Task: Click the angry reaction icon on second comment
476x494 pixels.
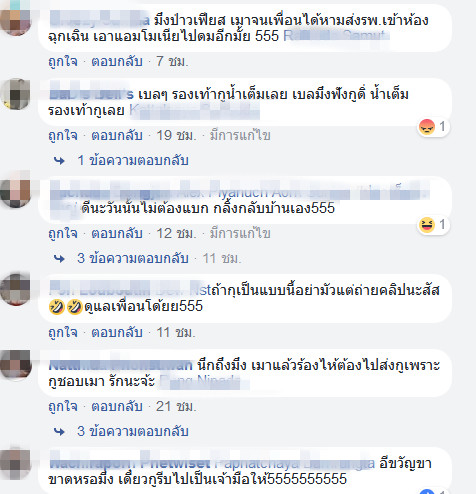Action: [427, 127]
